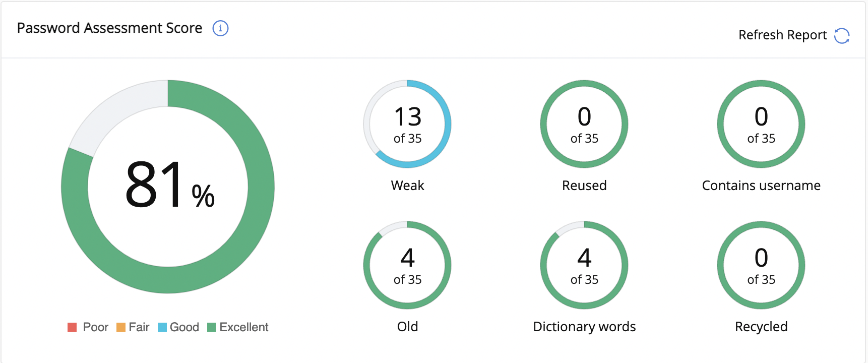The height and width of the screenshot is (363, 868).
Task: Click the blue Good legend swatch
Action: [162, 327]
